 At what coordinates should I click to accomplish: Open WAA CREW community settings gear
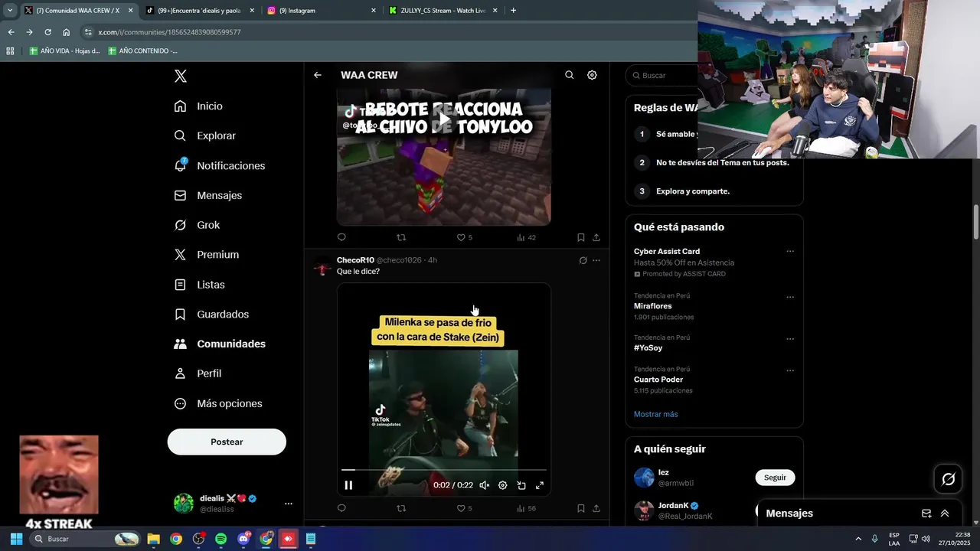(592, 75)
